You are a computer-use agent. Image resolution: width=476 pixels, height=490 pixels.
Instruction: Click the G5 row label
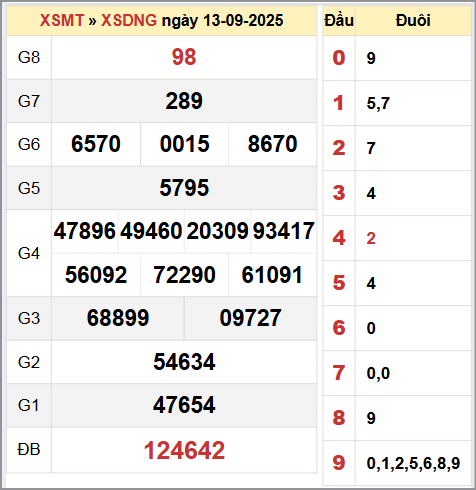[x=29, y=188]
